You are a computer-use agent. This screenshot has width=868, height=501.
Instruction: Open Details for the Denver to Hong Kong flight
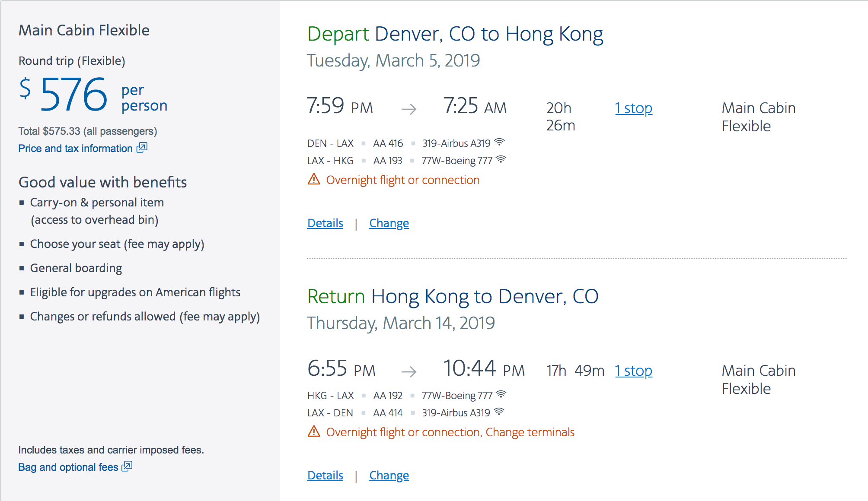[325, 223]
